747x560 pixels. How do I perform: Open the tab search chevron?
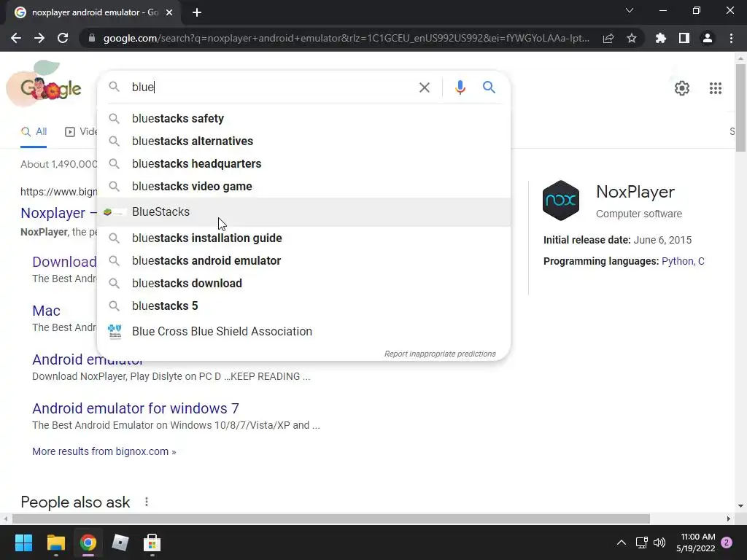[630, 10]
